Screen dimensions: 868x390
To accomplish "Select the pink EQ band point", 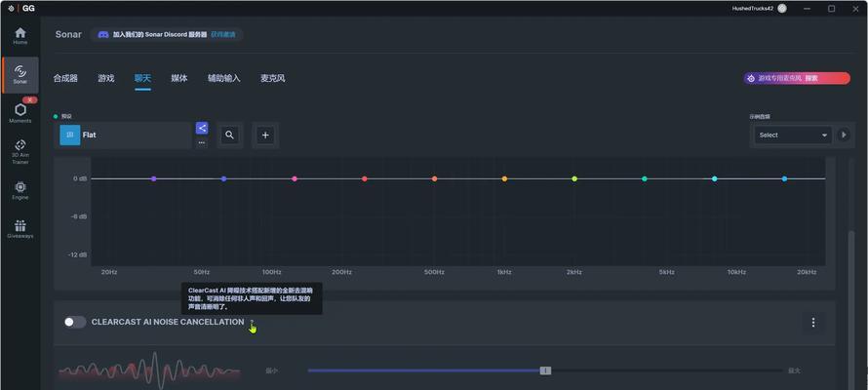I will [295, 178].
